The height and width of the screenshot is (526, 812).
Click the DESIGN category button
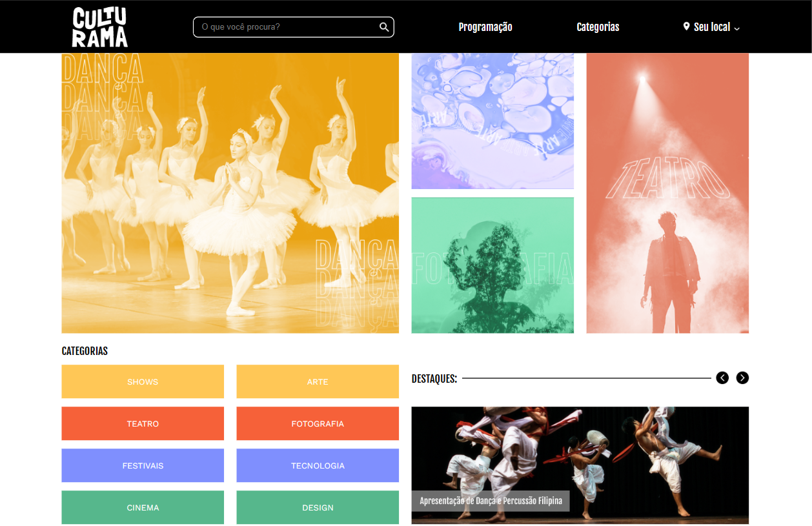[x=318, y=507]
